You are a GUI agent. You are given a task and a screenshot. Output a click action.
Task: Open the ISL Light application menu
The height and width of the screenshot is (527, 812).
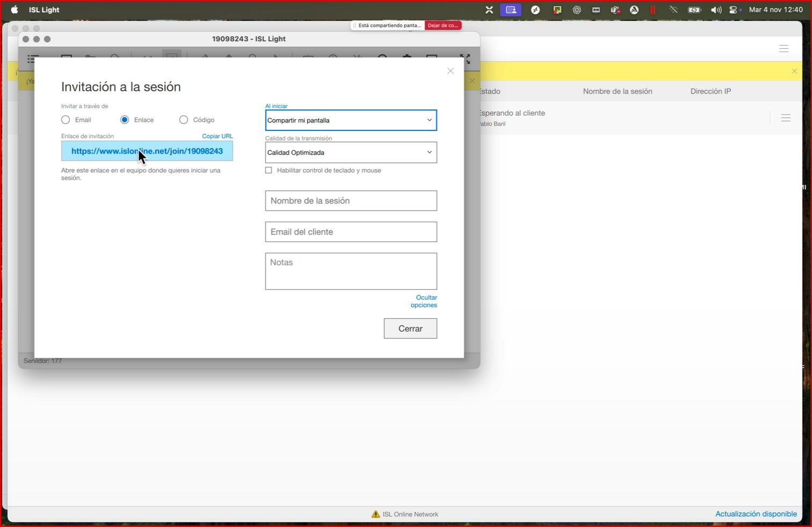(x=44, y=10)
